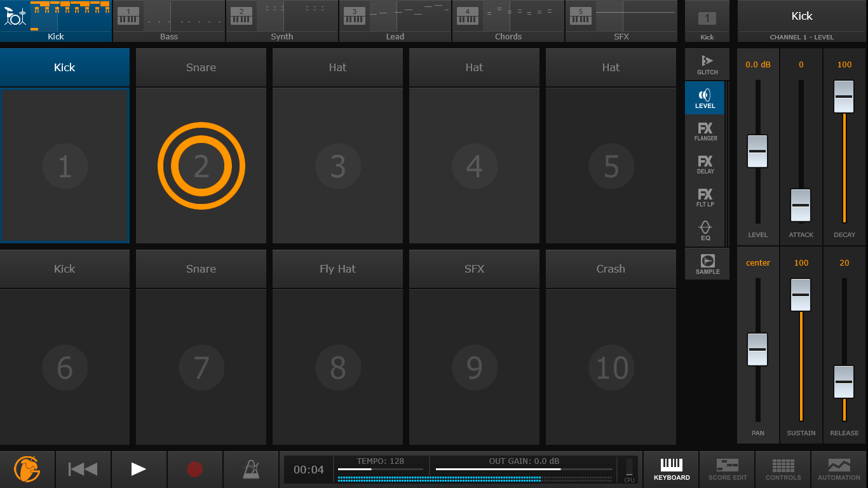
Task: Tap the Crash drum pad 10
Action: [x=611, y=367]
